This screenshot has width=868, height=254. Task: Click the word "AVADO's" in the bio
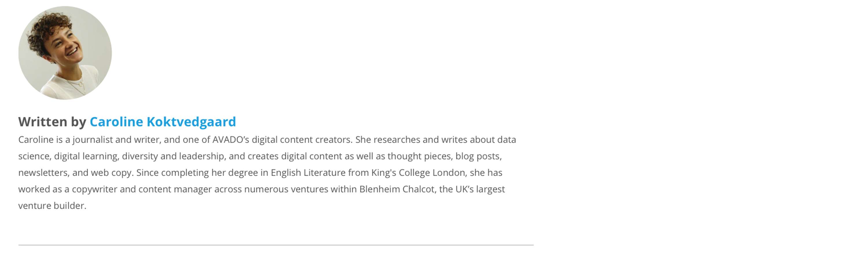tap(231, 139)
